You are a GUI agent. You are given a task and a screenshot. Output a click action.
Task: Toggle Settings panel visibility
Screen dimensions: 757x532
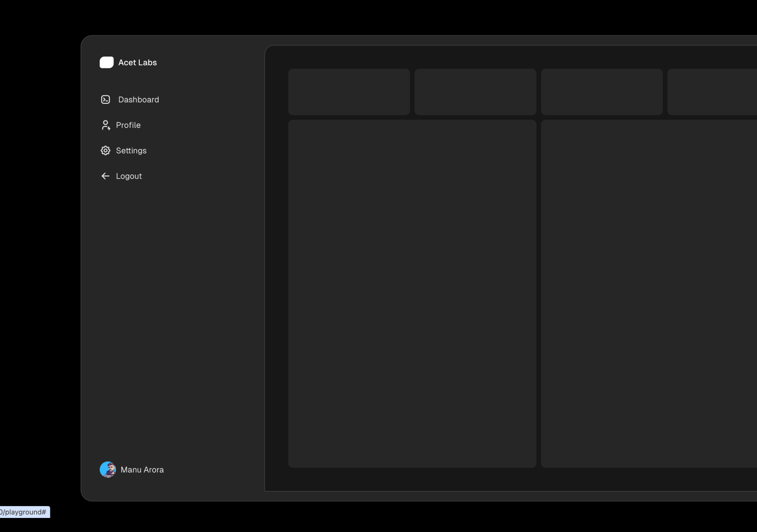click(x=123, y=150)
